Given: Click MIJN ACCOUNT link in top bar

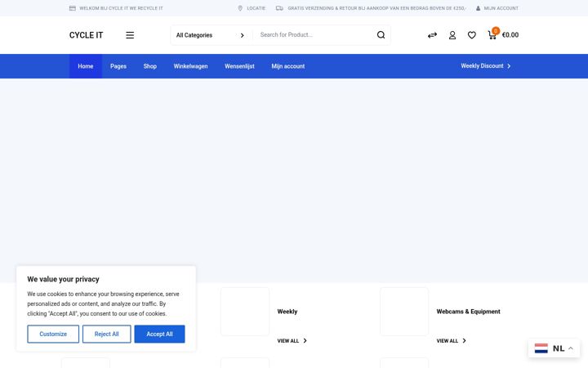Looking at the screenshot, I should pyautogui.click(x=501, y=8).
